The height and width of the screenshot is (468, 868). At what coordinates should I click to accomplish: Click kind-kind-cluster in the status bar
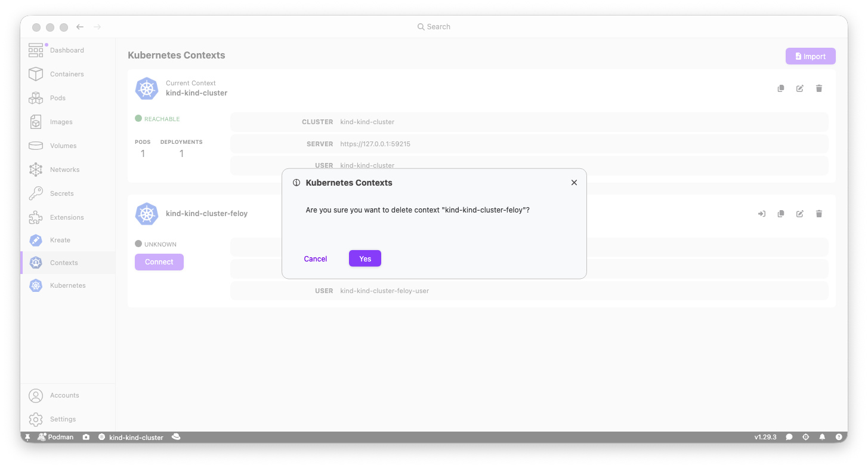tap(131, 438)
